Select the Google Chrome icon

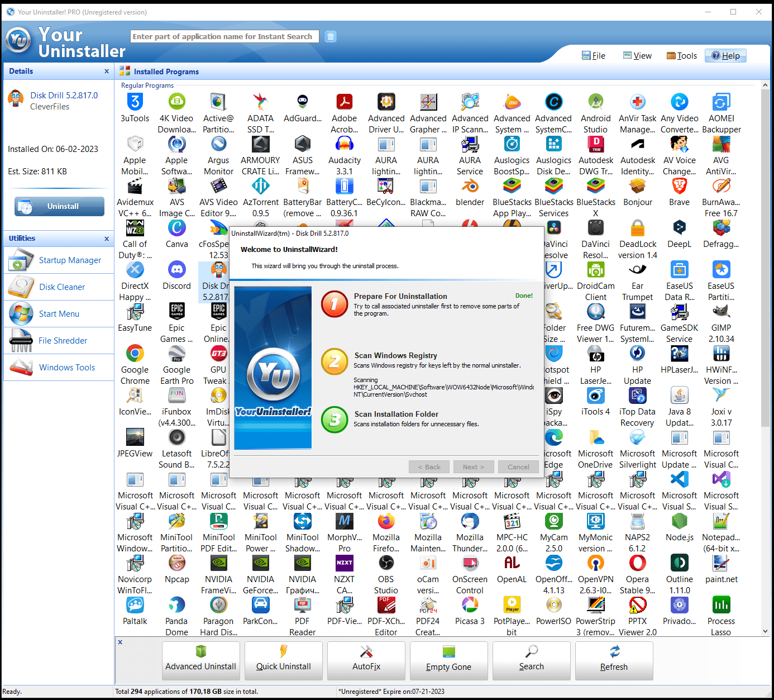click(x=135, y=354)
